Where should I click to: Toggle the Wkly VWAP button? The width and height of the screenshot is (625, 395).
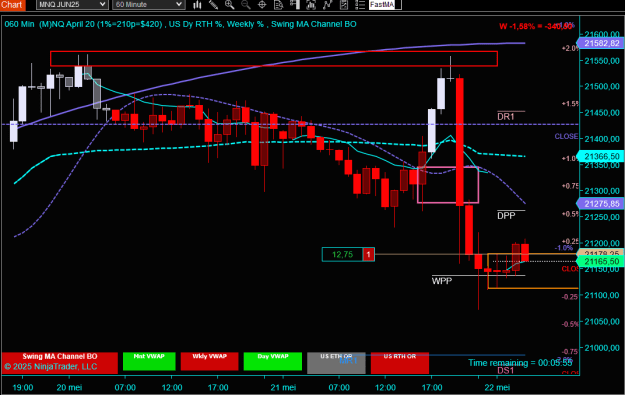[x=210, y=361]
